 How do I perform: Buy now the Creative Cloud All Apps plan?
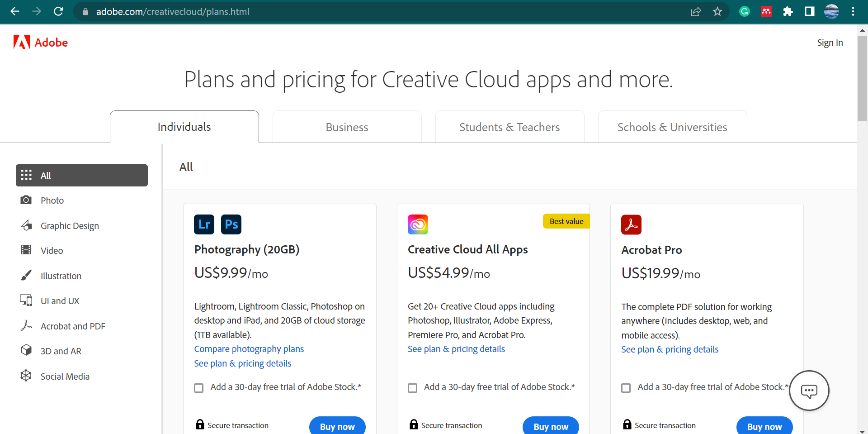pyautogui.click(x=551, y=426)
